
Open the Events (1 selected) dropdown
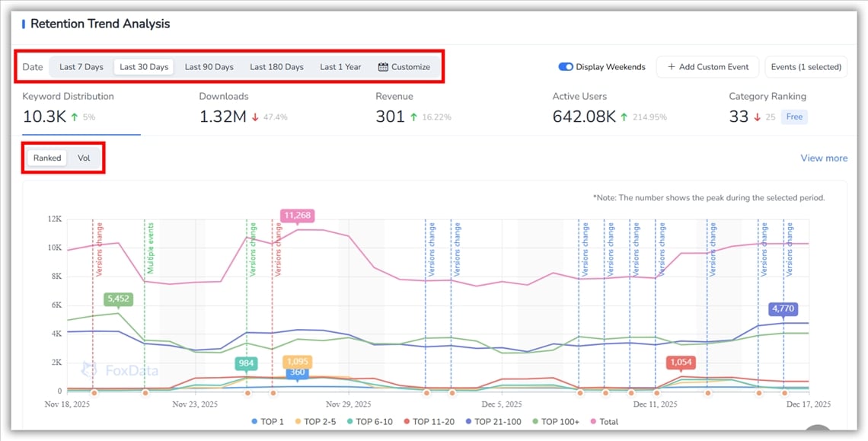806,67
